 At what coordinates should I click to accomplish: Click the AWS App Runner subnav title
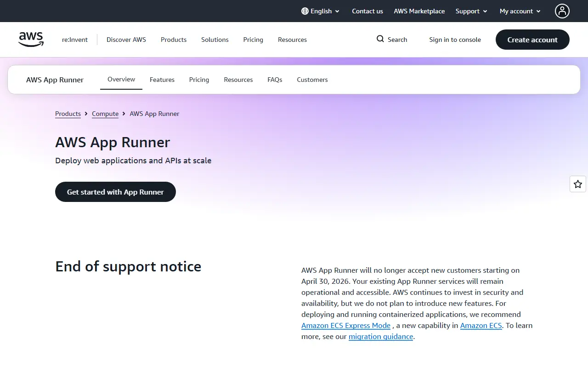[55, 80]
